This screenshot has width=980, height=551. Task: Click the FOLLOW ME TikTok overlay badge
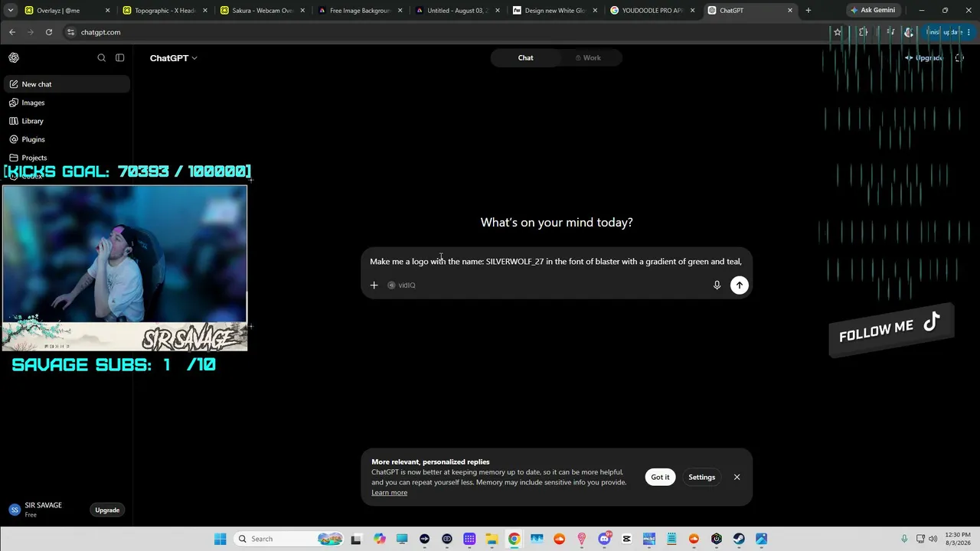(x=890, y=328)
